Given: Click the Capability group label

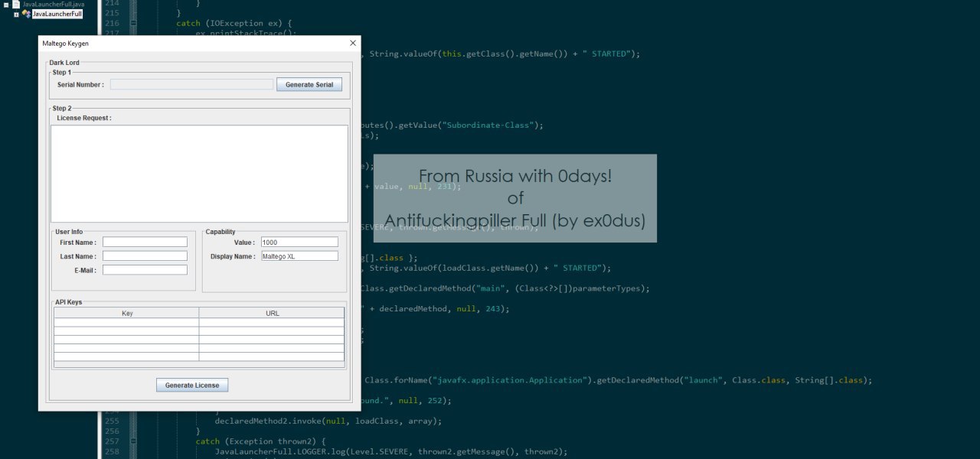Looking at the screenshot, I should coord(220,232).
